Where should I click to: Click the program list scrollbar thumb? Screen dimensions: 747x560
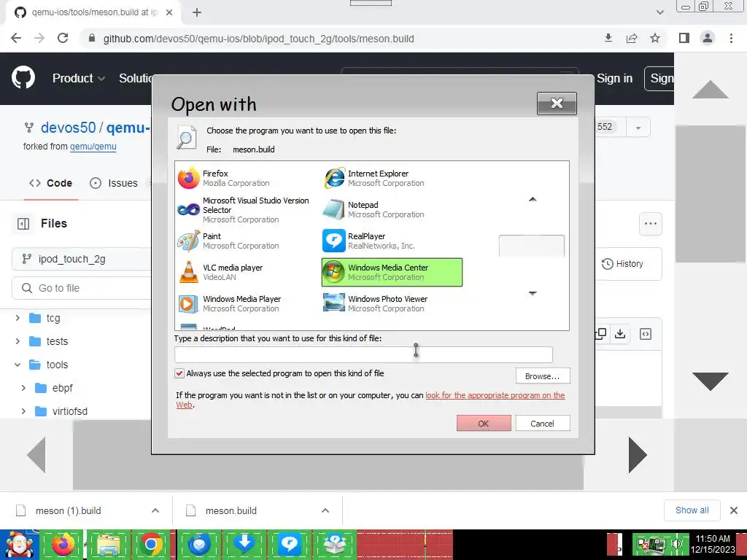532,246
